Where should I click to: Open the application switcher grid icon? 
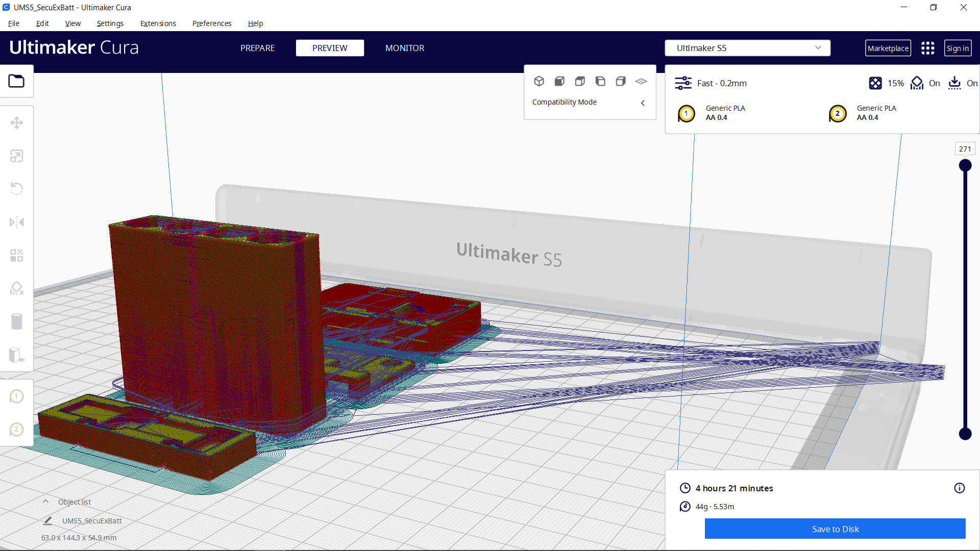point(927,48)
